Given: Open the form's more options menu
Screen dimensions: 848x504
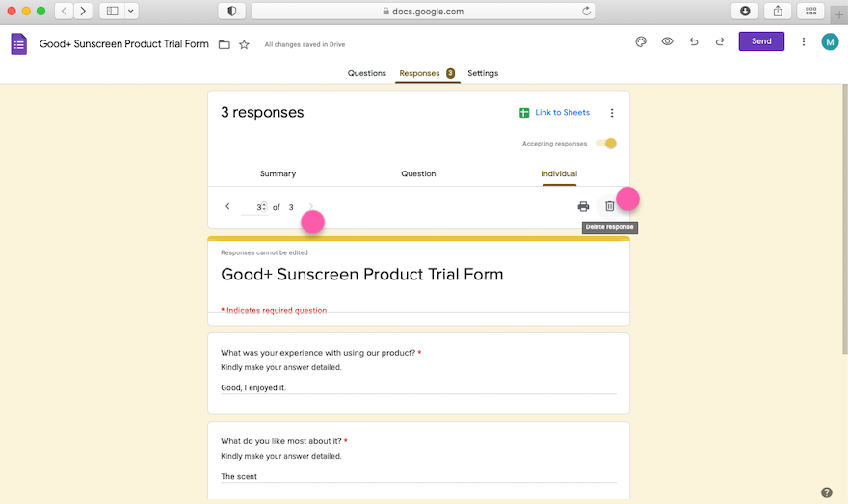Looking at the screenshot, I should [x=804, y=41].
